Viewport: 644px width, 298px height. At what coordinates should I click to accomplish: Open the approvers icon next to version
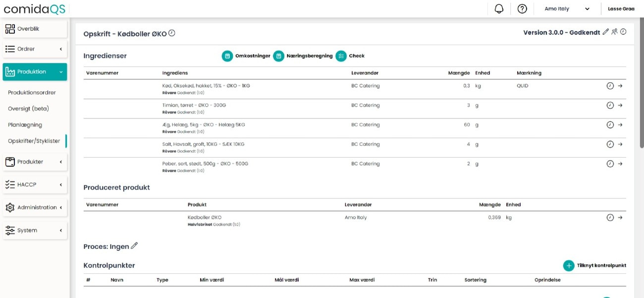tap(615, 31)
